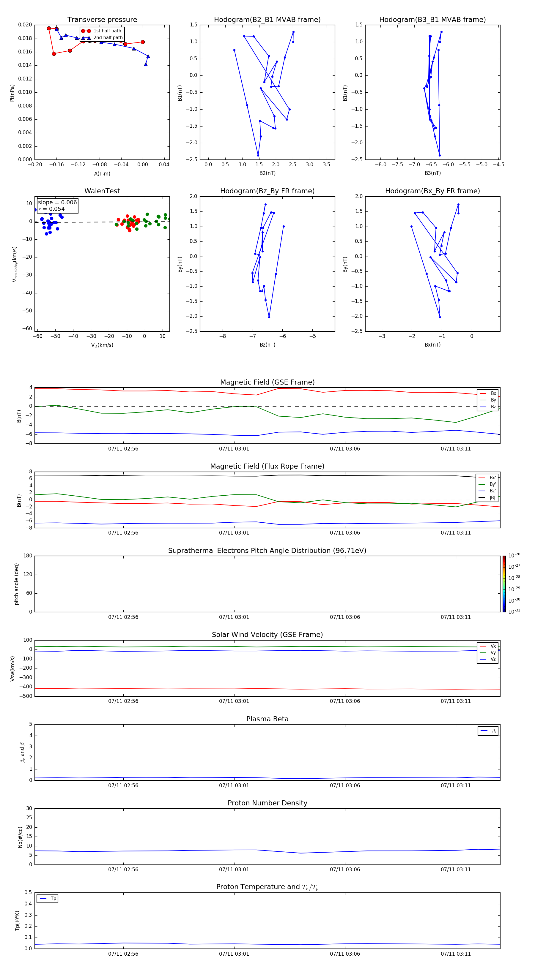Click the 'pitch angle (deg)' axis label
This screenshot has height=980, width=535.
[16, 584]
